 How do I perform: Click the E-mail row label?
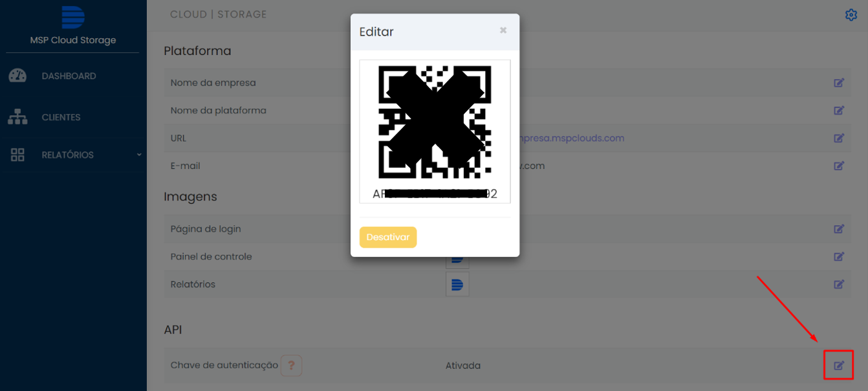coord(185,166)
